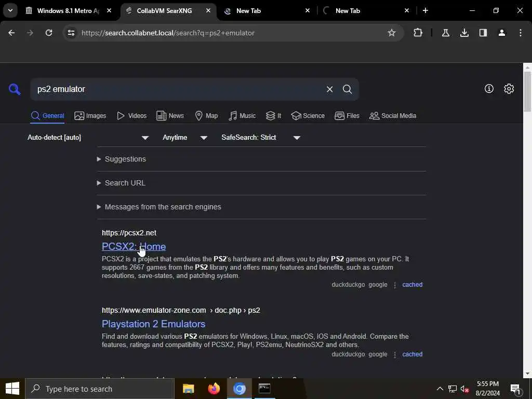Open tab search dropdown chevron
Image resolution: width=532 pixels, height=399 pixels.
click(x=10, y=10)
